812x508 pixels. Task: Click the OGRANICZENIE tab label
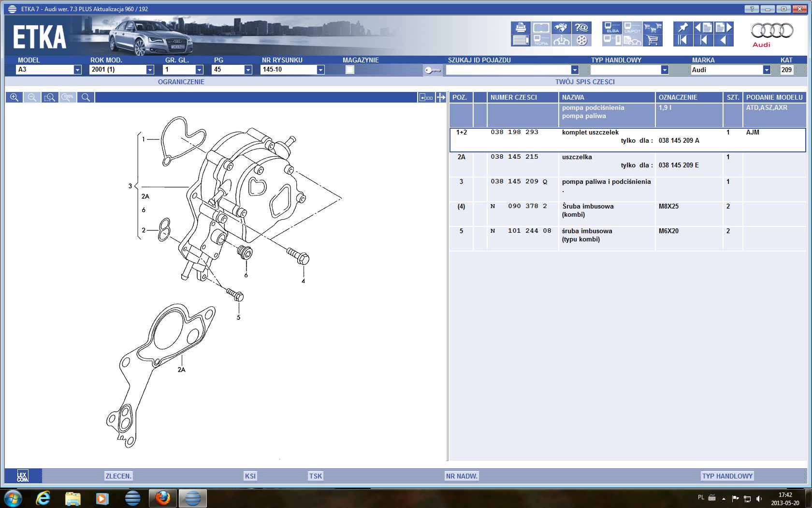point(181,82)
